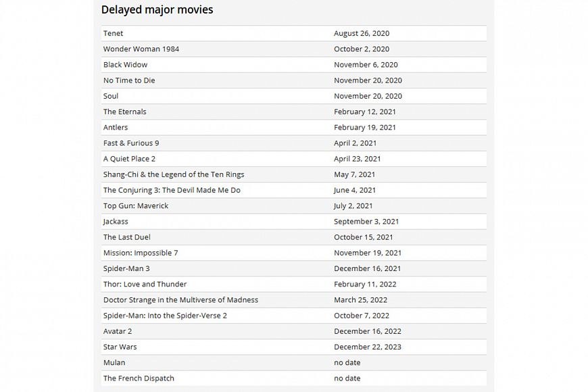588x392 pixels.
Task: Click the December 22, 2023 date
Action: coord(367,347)
